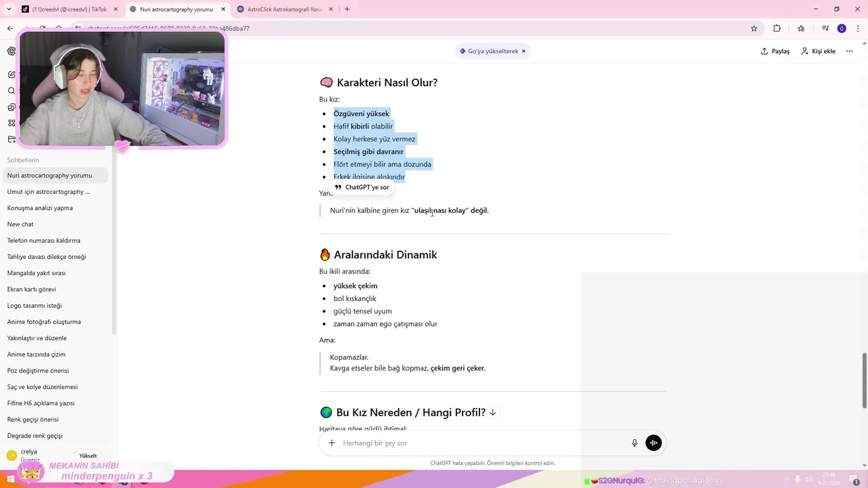The height and width of the screenshot is (488, 868).
Task: Click the Paylaş share button
Action: click(x=775, y=51)
